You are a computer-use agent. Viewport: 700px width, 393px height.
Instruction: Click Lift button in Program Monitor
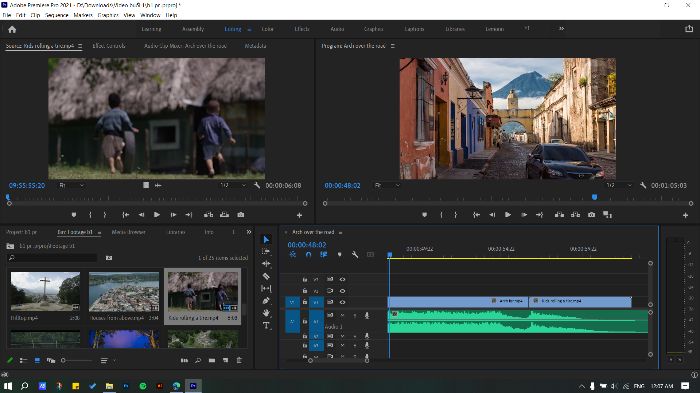[x=559, y=215]
